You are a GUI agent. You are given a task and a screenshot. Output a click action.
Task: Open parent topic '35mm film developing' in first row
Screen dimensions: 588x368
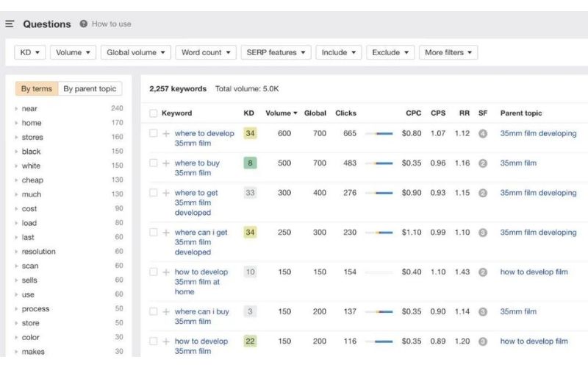click(x=538, y=133)
